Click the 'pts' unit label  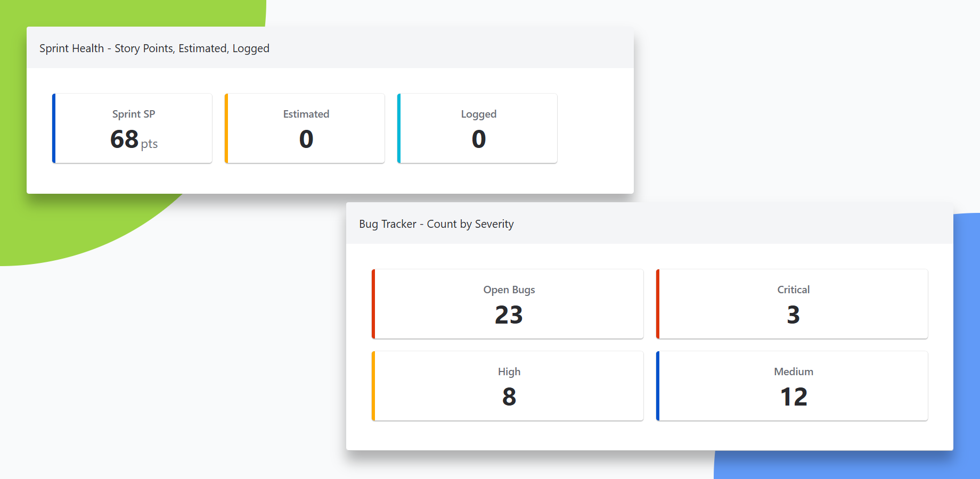click(149, 144)
